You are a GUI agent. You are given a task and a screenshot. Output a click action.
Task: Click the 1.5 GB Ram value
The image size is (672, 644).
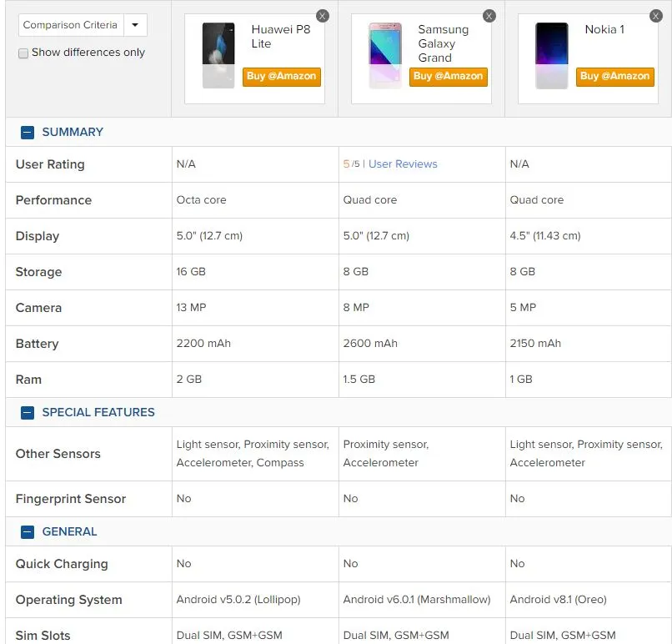tap(359, 380)
